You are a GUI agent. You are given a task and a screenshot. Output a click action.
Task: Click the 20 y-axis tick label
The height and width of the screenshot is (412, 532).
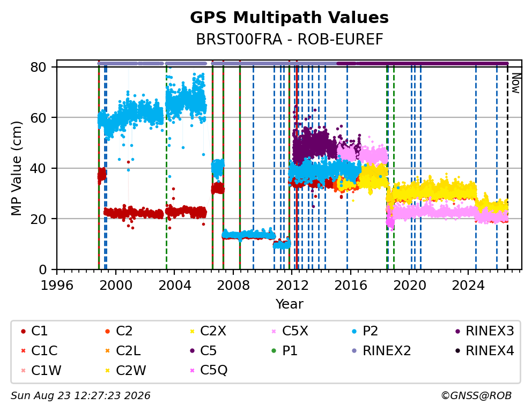[38, 219]
